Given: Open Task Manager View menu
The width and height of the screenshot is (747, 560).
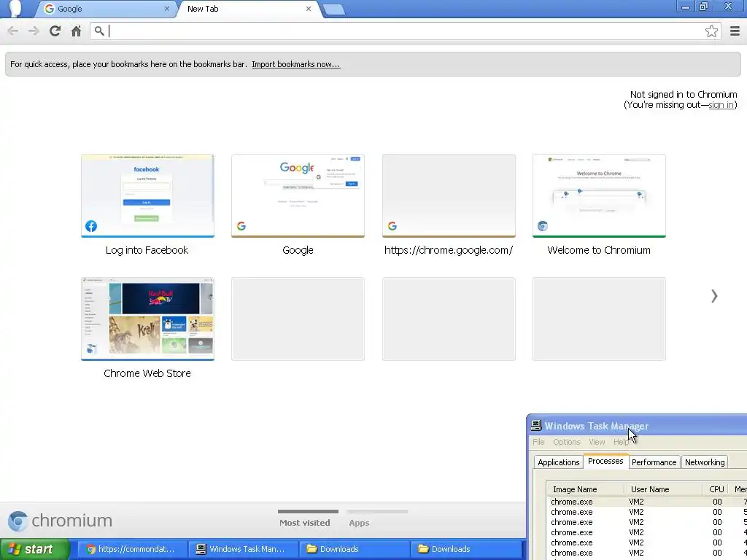Looking at the screenshot, I should coord(597,442).
